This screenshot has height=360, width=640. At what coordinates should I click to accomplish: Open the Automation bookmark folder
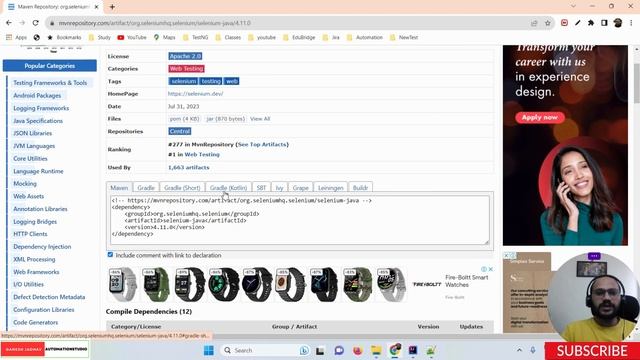pos(364,37)
